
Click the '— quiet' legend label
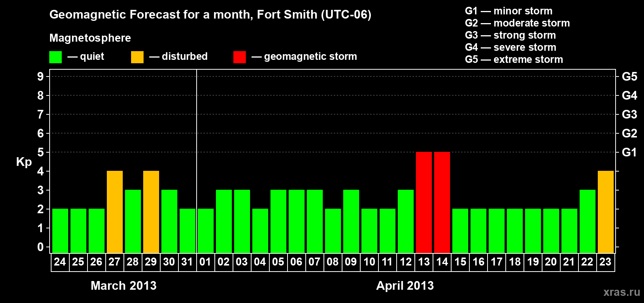(86, 56)
